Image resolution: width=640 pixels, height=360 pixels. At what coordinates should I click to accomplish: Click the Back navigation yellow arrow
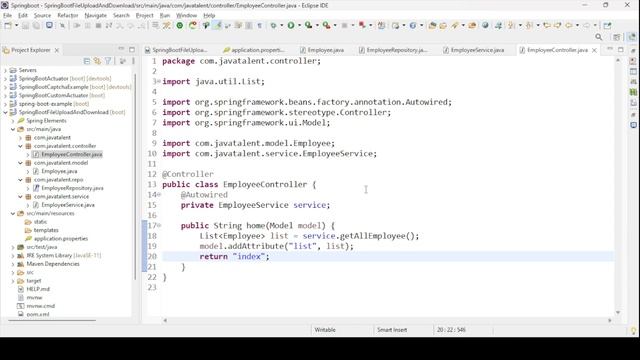click(569, 25)
